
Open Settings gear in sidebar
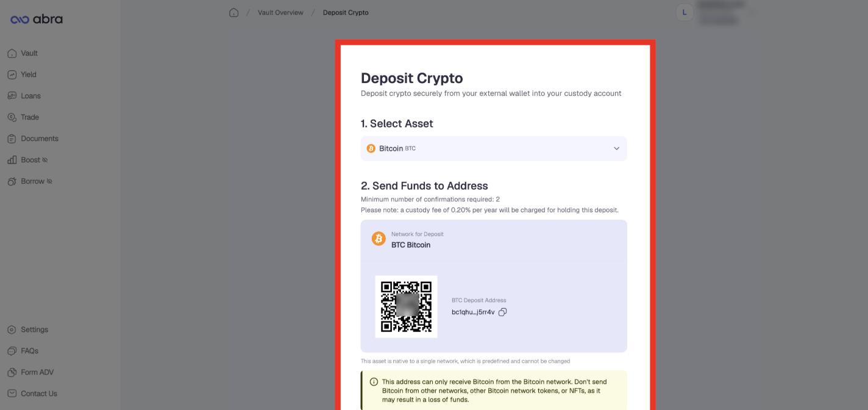pos(12,329)
